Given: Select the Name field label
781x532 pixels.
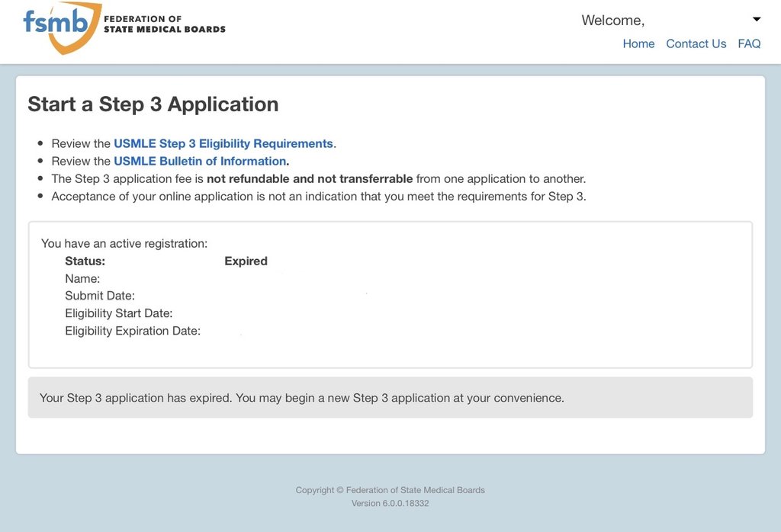Looking at the screenshot, I should (x=82, y=279).
